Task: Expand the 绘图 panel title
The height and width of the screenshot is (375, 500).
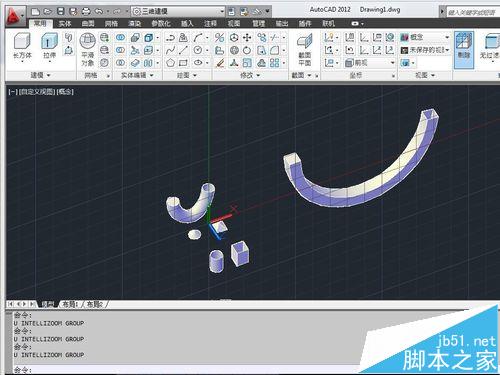Action: (186, 75)
